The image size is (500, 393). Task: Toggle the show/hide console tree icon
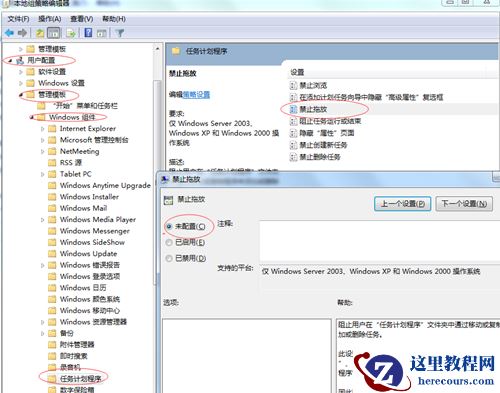[54, 33]
